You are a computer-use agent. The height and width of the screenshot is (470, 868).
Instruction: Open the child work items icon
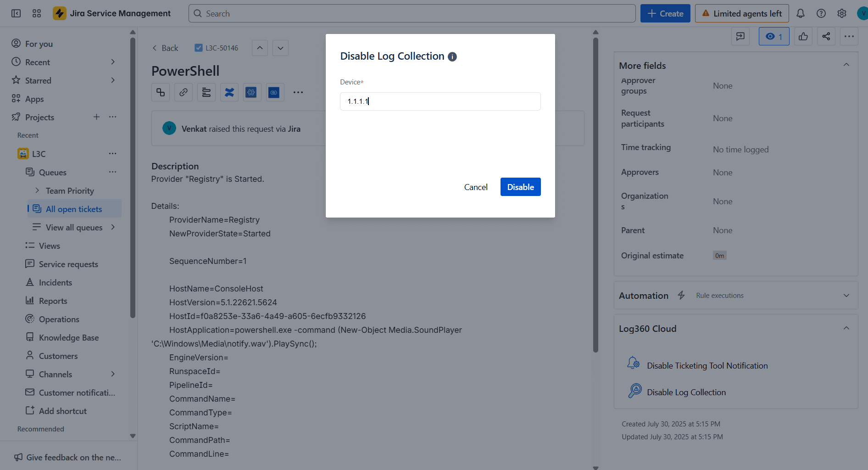[160, 92]
